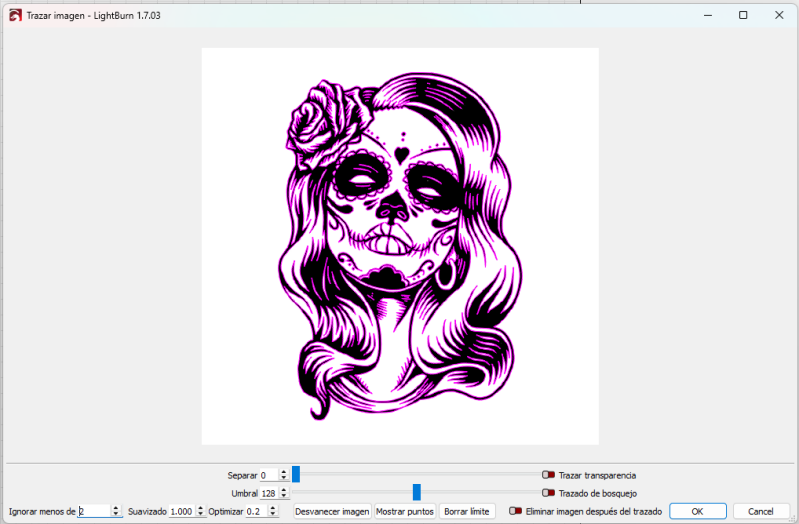Cancel the trace dialog
The image size is (799, 524).
(761, 511)
